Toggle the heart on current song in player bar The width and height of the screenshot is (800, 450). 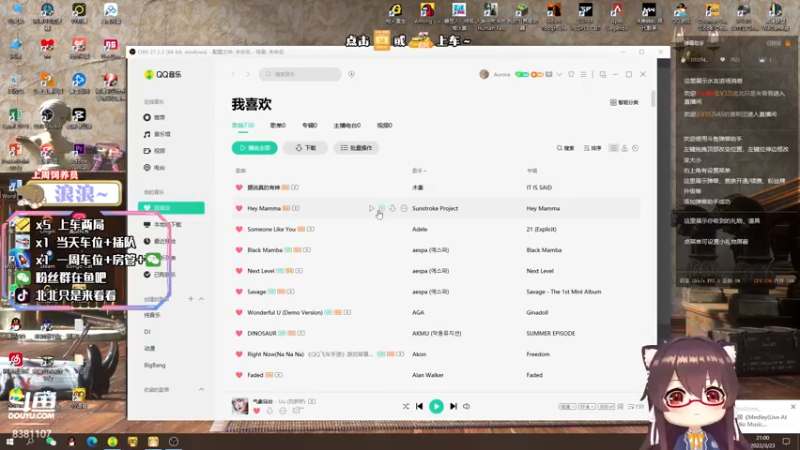point(257,411)
